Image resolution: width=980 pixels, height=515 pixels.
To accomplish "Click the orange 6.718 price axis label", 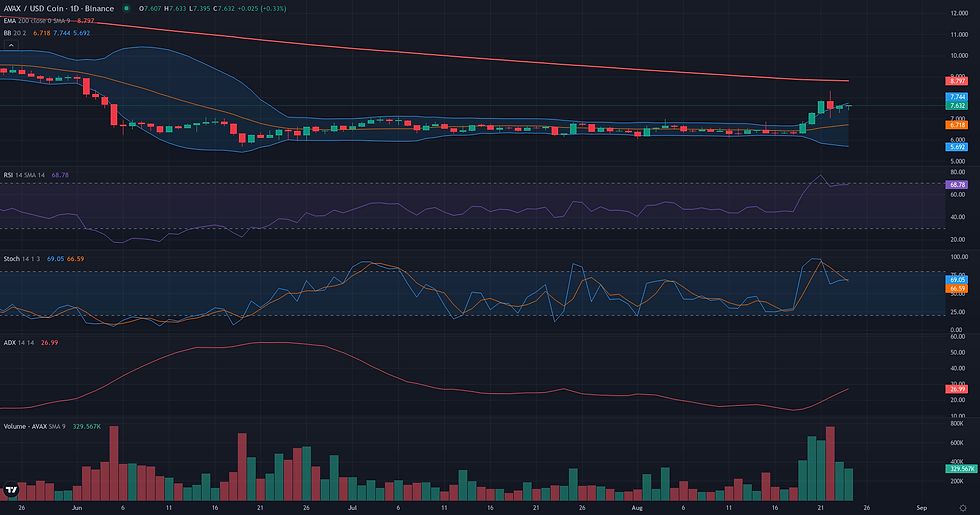I will (x=957, y=125).
